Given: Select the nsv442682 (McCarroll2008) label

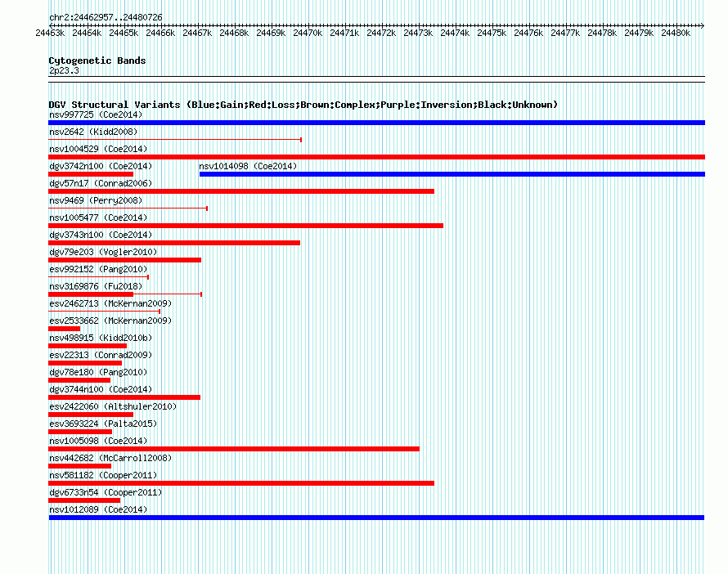Looking at the screenshot, I should click(x=110, y=458).
